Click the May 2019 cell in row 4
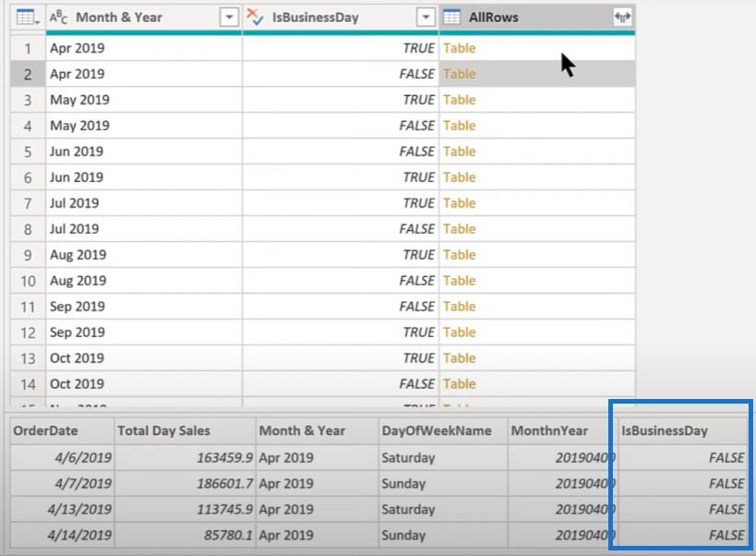 [x=144, y=126]
